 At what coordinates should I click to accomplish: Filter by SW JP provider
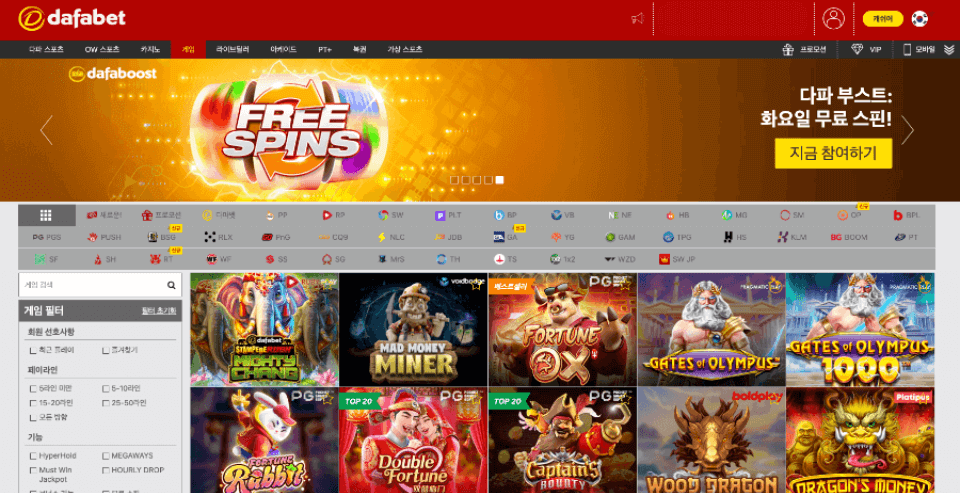tap(677, 259)
